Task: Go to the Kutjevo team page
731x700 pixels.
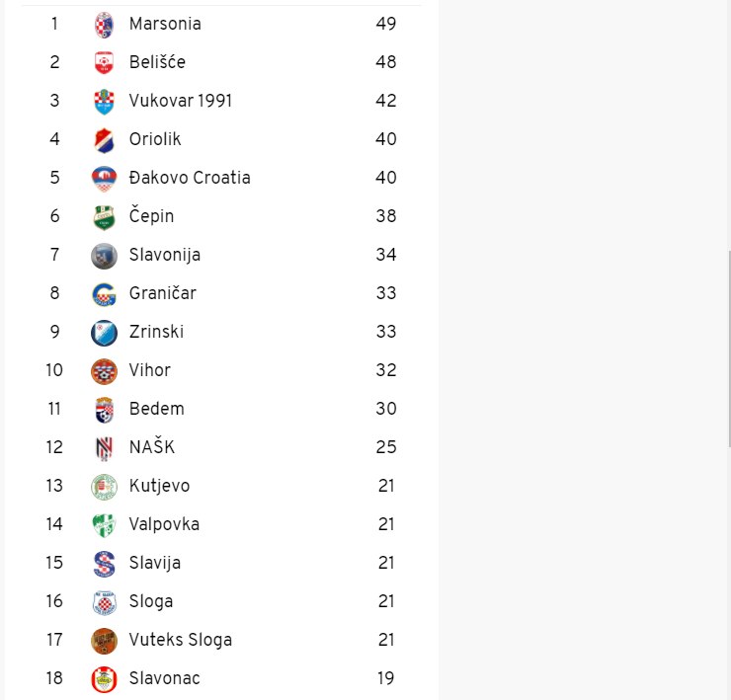Action: pyautogui.click(x=159, y=486)
